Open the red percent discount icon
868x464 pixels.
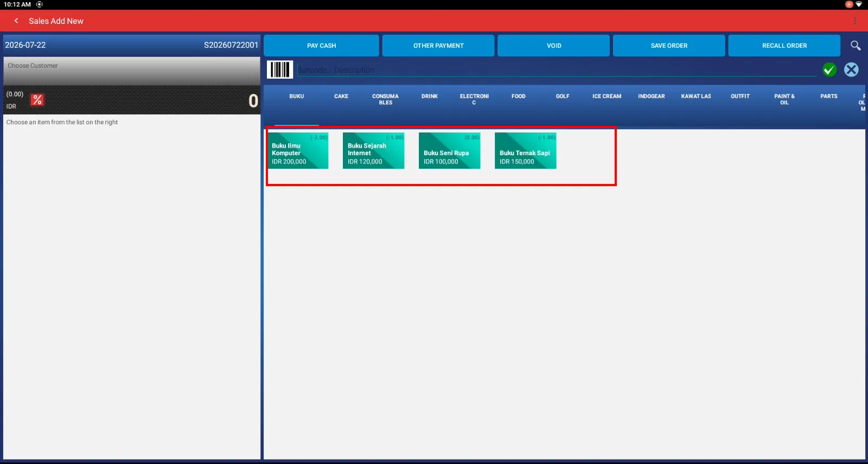click(37, 100)
